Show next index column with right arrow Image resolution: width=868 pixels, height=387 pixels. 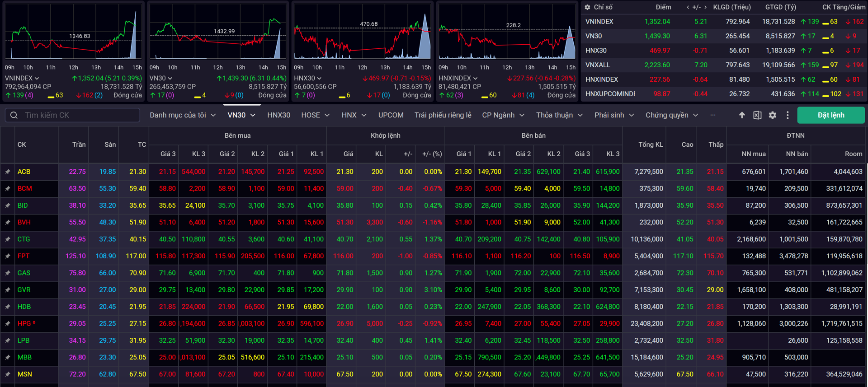point(705,7)
